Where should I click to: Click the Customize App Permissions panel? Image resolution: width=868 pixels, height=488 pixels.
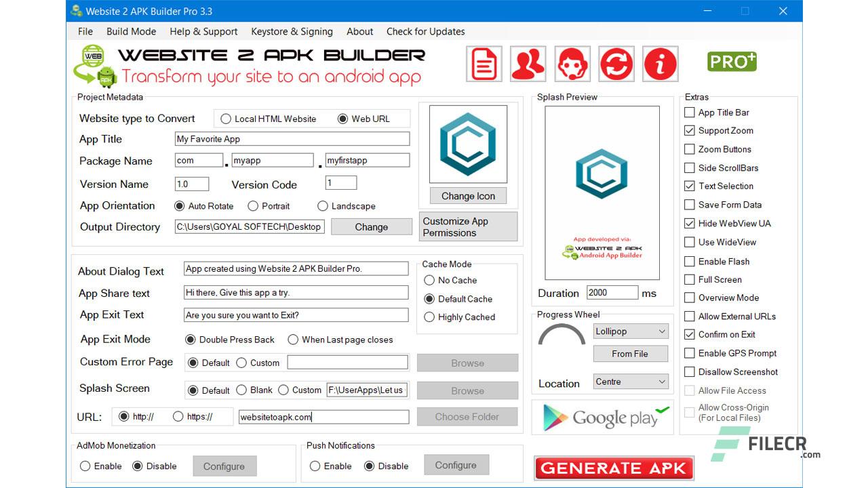467,226
